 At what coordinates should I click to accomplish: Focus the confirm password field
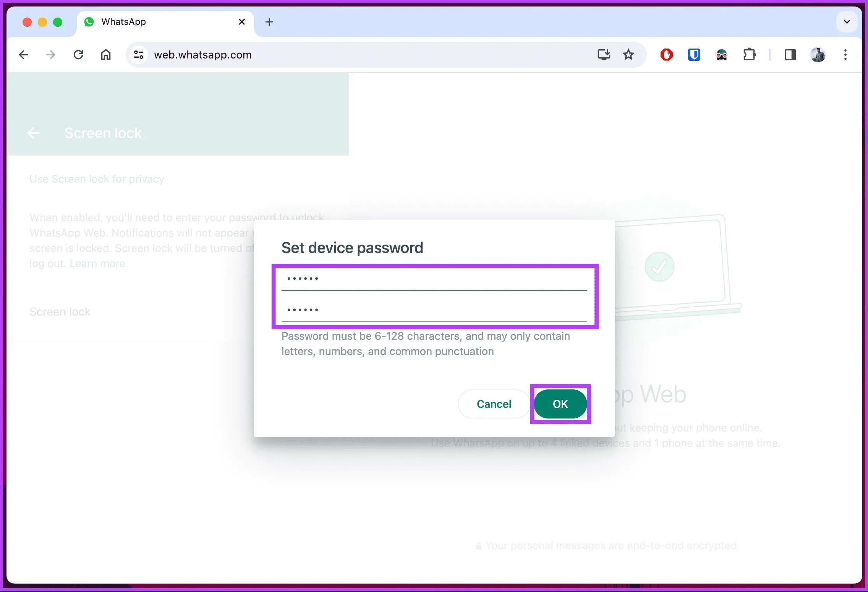tap(434, 310)
